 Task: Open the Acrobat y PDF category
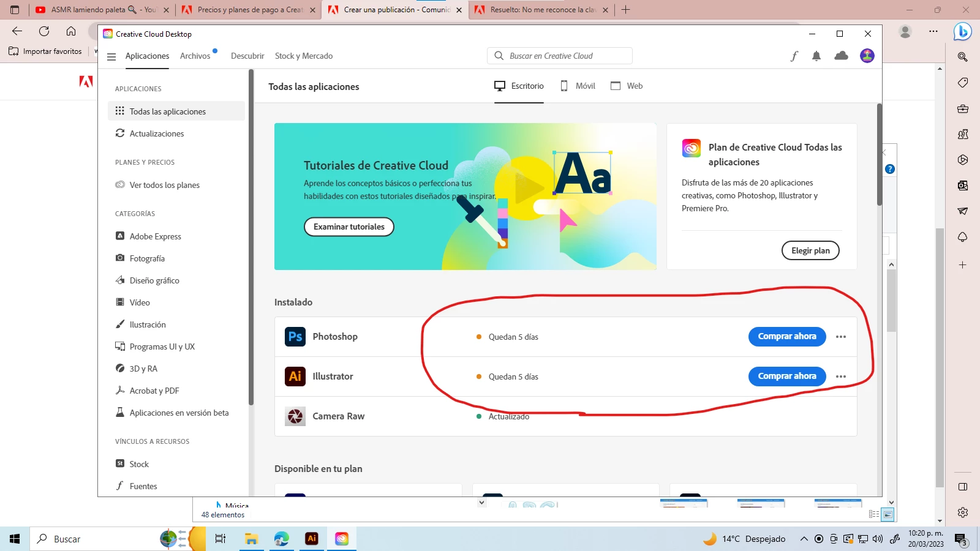click(x=176, y=391)
